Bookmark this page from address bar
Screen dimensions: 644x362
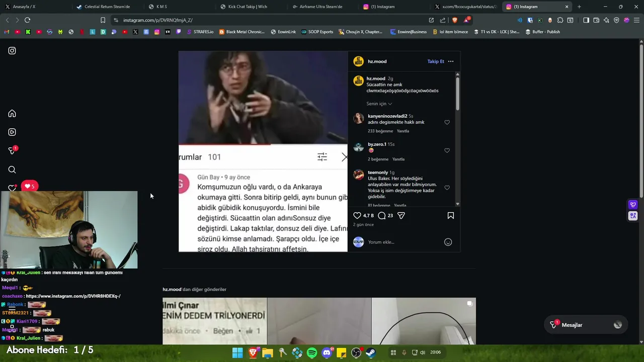click(103, 20)
